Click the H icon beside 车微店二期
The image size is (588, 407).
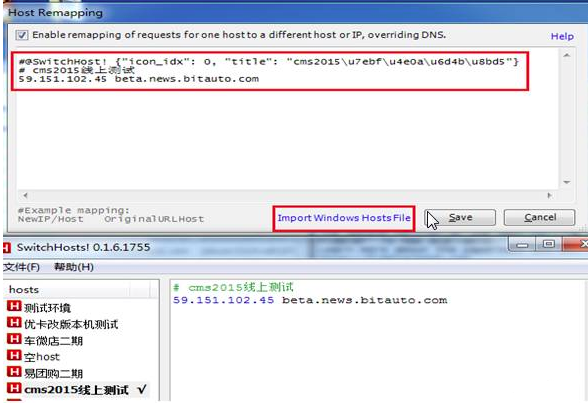[x=14, y=339]
